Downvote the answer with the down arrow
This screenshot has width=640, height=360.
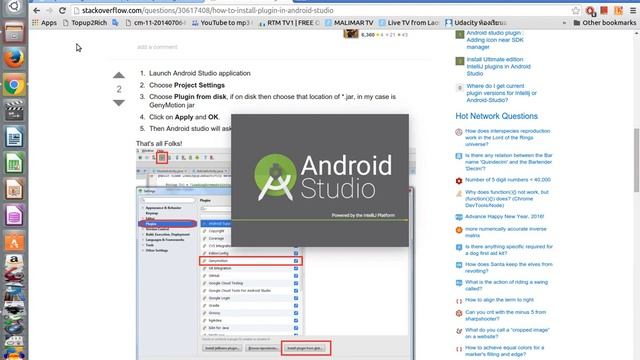(119, 103)
